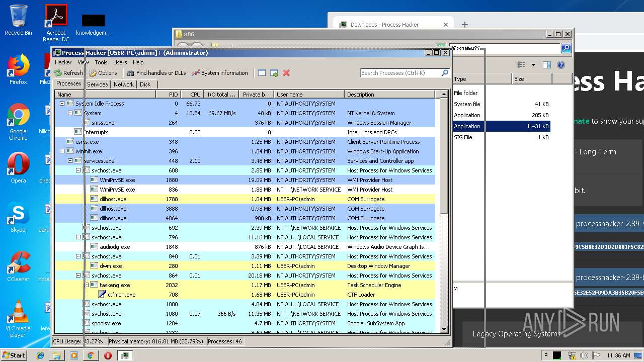Open the Tools menu
The image size is (644, 362).
coord(101,62)
